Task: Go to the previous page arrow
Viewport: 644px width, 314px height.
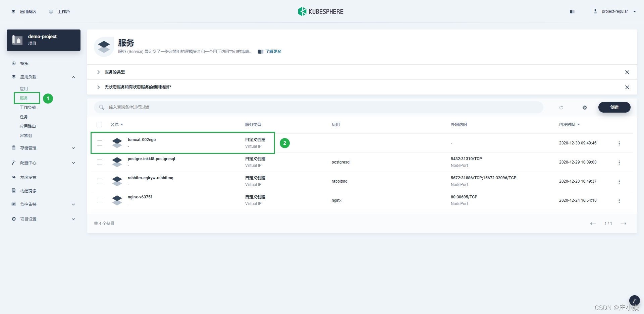Action: tap(593, 224)
